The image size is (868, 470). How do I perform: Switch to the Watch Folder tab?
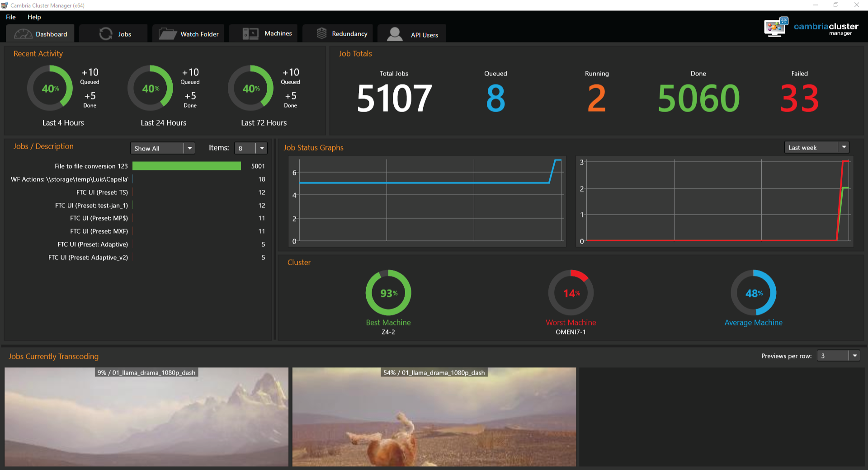pos(188,34)
